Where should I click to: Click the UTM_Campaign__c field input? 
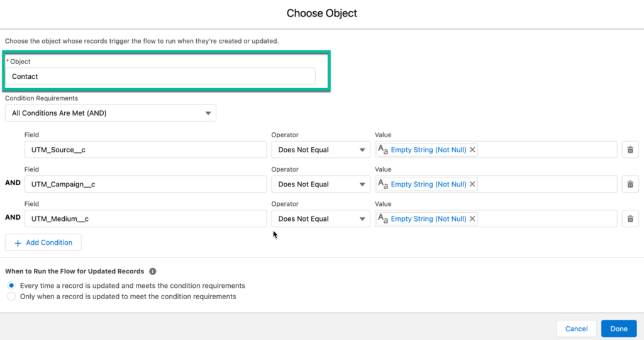145,184
